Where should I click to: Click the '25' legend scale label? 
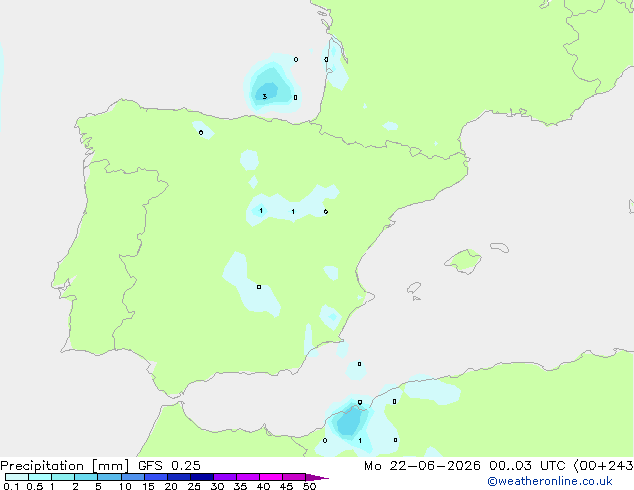194,486
